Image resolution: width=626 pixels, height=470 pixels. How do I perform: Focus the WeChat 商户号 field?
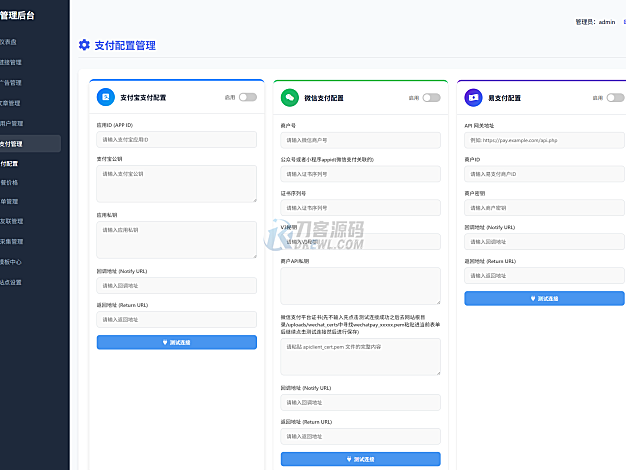click(x=361, y=140)
